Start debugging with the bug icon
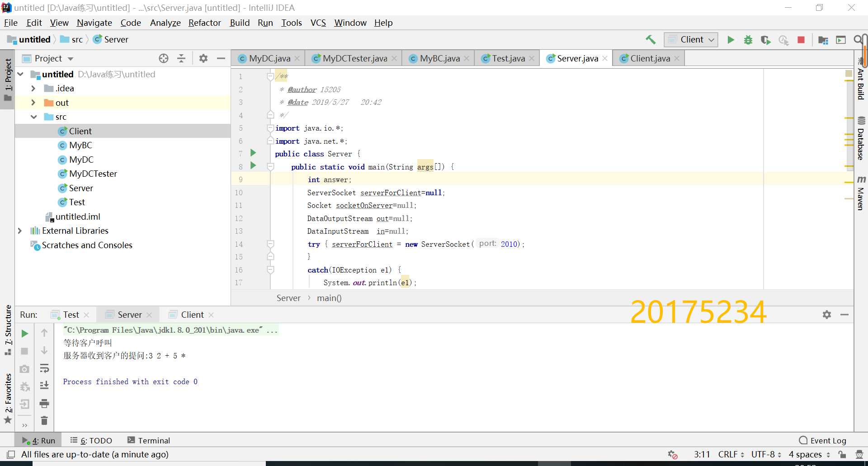Screen dimensions: 868x466 (x=748, y=40)
